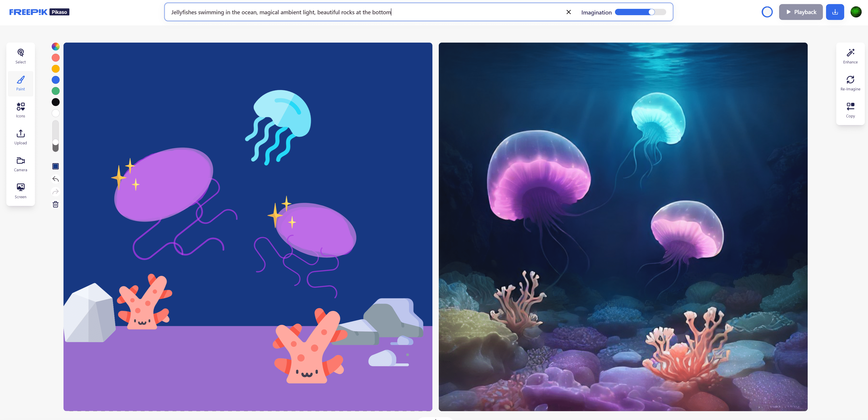The height and width of the screenshot is (420, 868).
Task: Pick the green color swatch
Action: (56, 91)
